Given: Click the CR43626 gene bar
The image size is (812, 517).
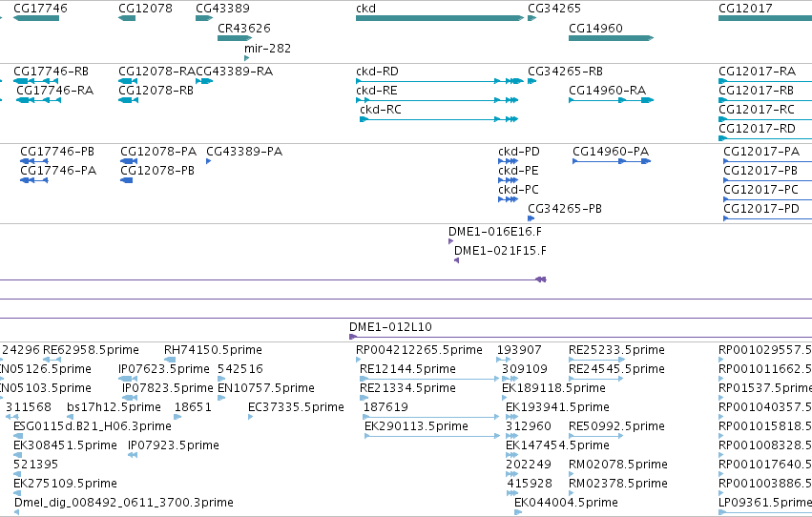Looking at the screenshot, I should point(235,38).
